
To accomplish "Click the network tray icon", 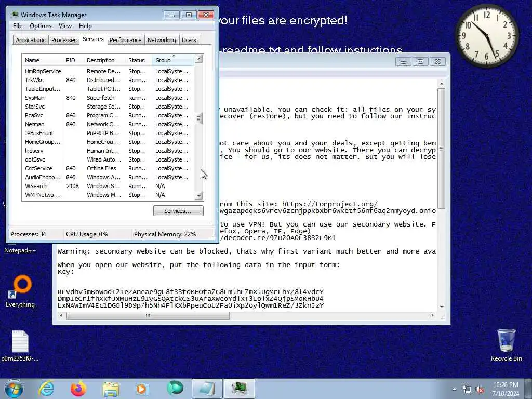I will (467, 390).
